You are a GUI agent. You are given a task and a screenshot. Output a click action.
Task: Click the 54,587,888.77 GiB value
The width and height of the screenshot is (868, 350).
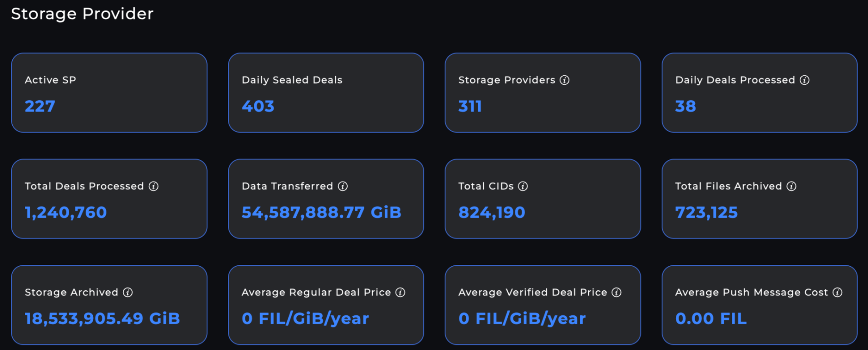(321, 213)
